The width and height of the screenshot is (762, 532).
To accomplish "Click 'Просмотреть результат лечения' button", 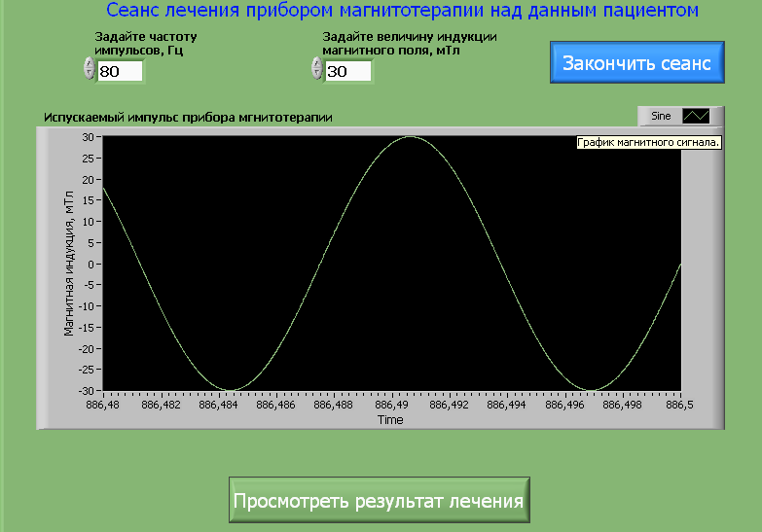I will pyautogui.click(x=380, y=500).
